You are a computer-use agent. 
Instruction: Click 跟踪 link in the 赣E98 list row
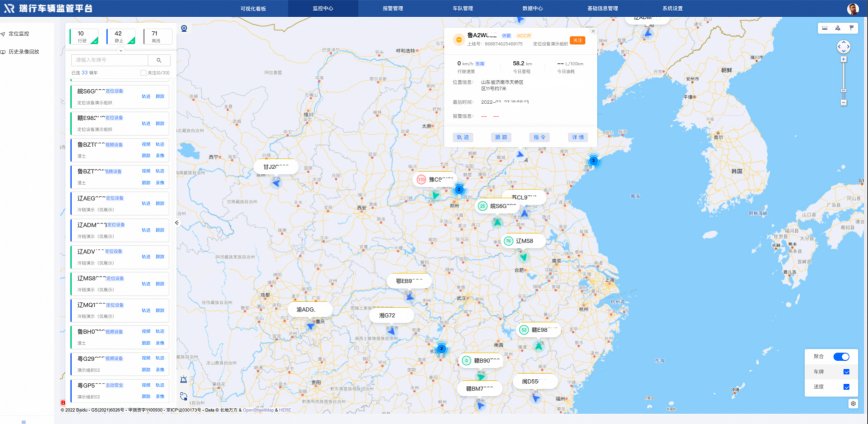[160, 123]
